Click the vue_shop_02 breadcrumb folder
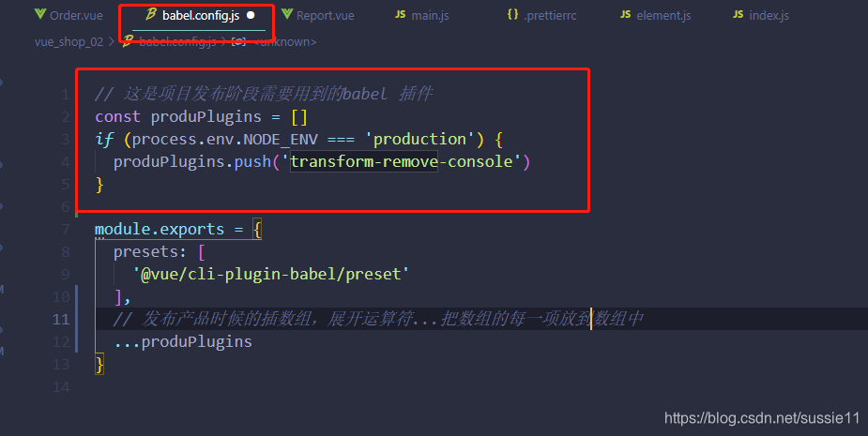Image resolution: width=868 pixels, height=436 pixels. click(69, 42)
